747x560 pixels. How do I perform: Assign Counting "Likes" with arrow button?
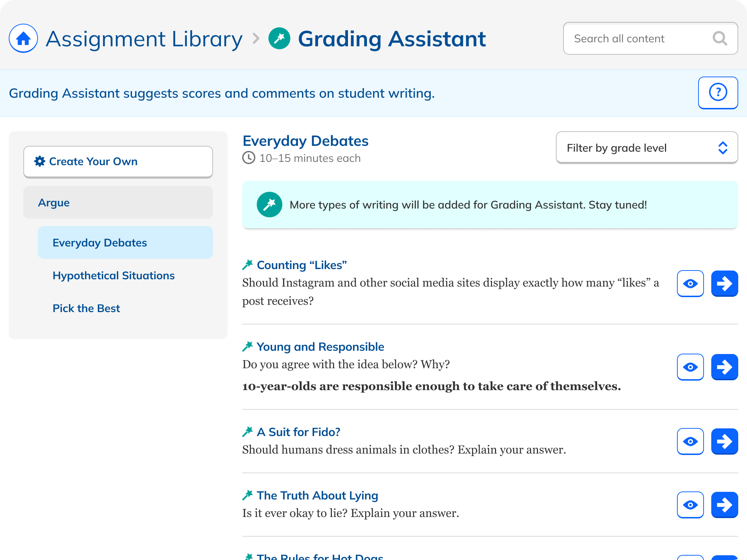click(x=724, y=284)
